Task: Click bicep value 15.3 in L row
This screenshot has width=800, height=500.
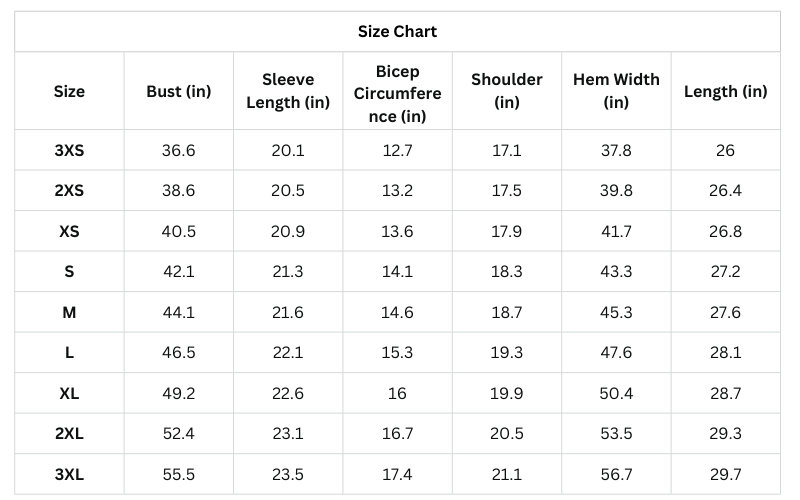Action: point(397,352)
